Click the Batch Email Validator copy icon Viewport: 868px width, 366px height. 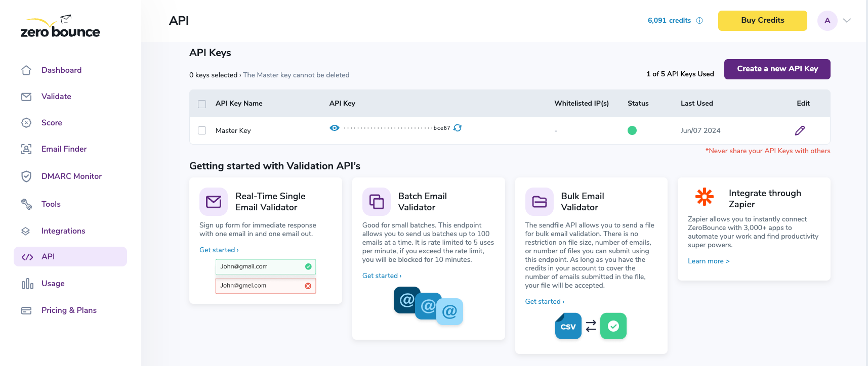pyautogui.click(x=377, y=202)
